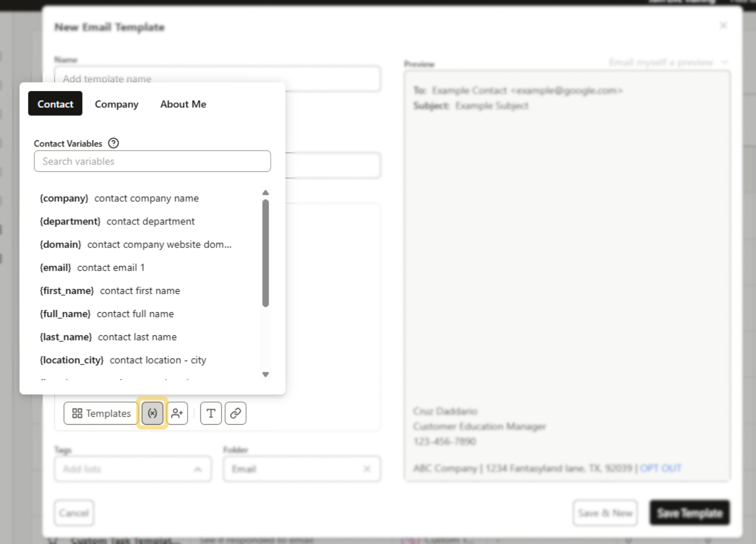Open the Email myself a preview dropdown
The height and width of the screenshot is (544, 756).
tap(668, 62)
